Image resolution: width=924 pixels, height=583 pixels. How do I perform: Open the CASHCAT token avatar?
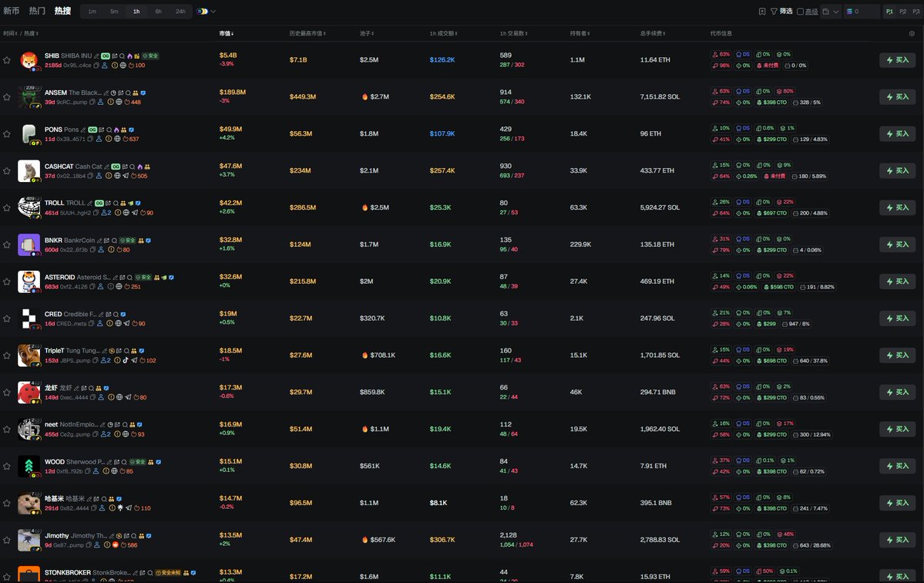(29, 171)
